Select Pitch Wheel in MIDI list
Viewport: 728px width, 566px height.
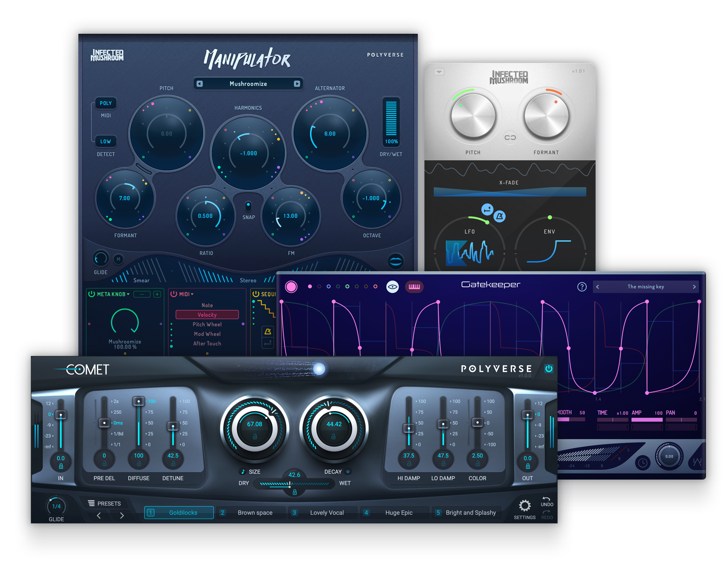click(207, 324)
